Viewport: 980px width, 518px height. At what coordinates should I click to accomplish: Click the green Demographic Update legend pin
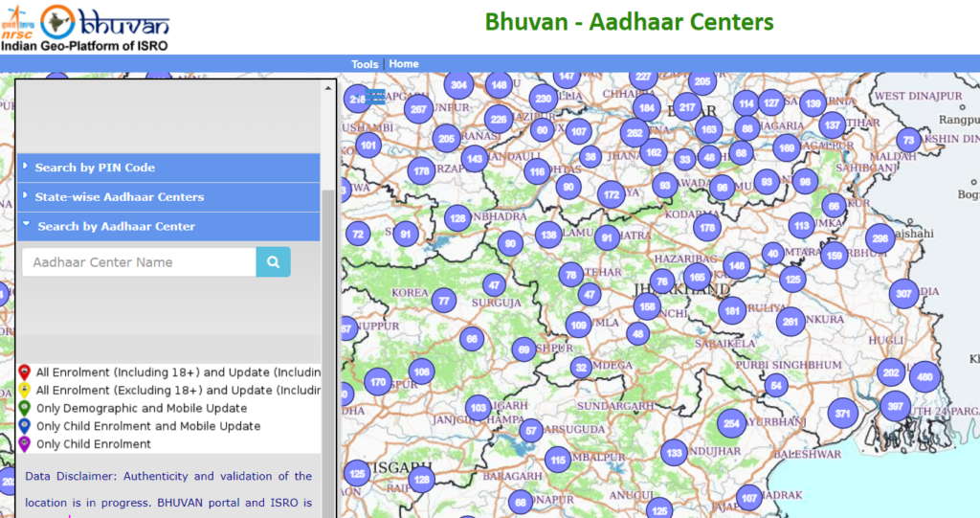pos(24,409)
